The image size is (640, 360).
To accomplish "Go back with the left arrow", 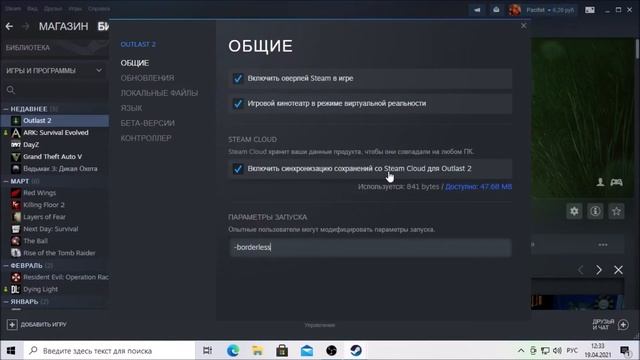I will coord(9,27).
